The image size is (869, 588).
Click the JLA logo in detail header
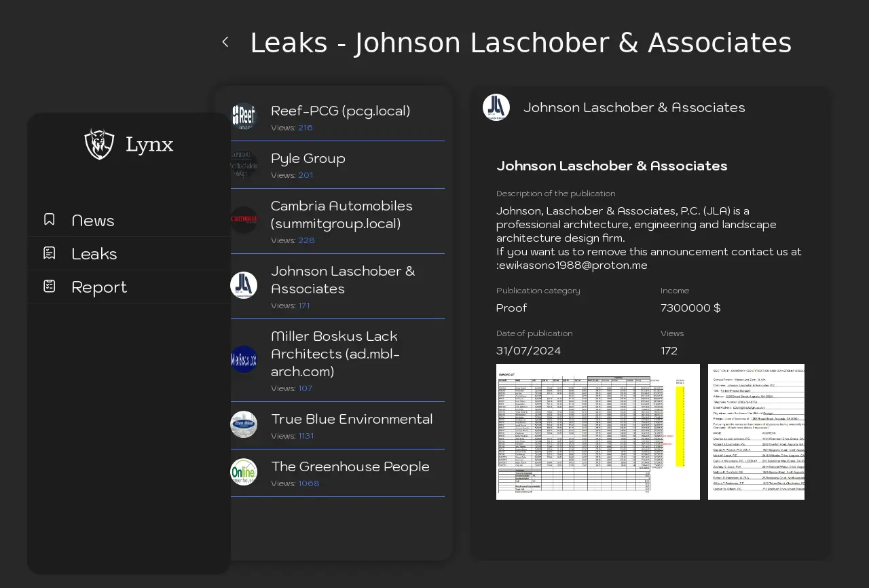496,107
